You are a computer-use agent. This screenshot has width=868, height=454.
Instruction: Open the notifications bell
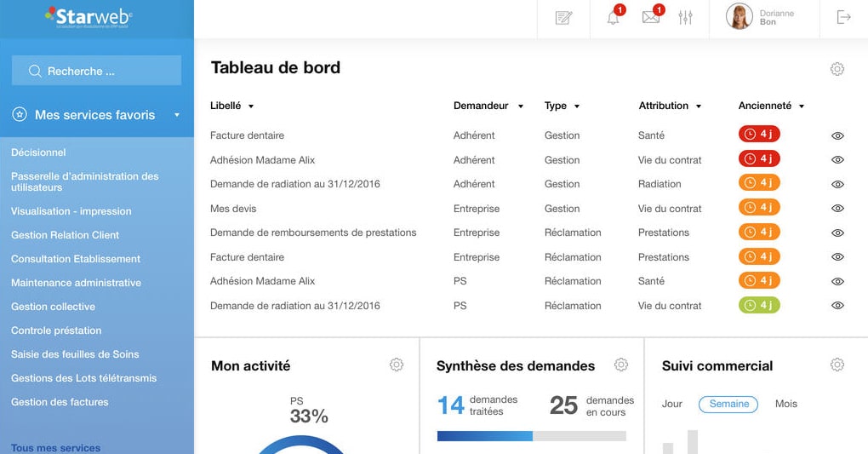pos(613,18)
